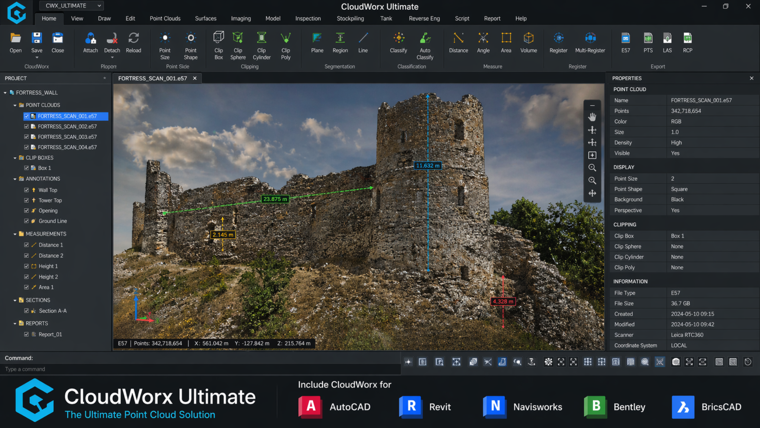Collapse the REPORTS folder
The image size is (760, 428).
click(15, 323)
